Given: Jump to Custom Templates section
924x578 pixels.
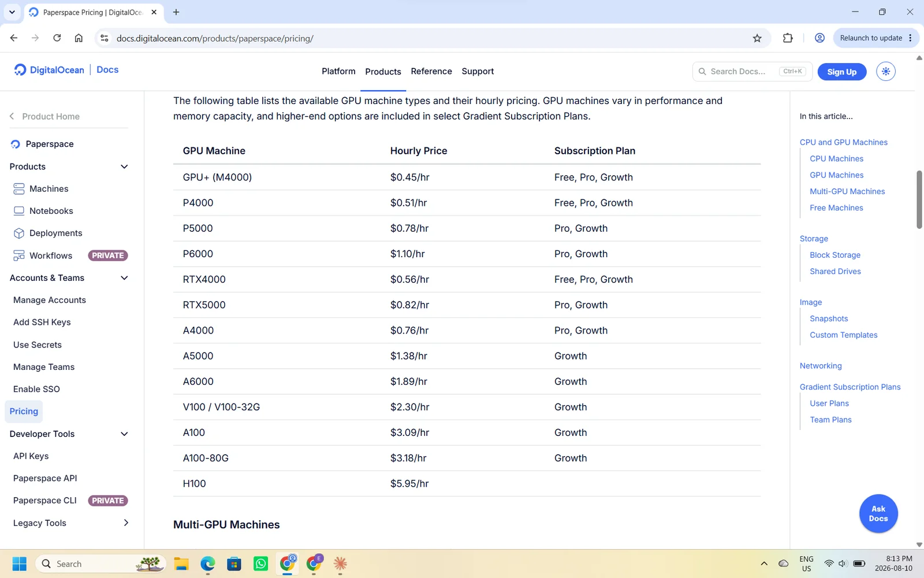Looking at the screenshot, I should [844, 335].
